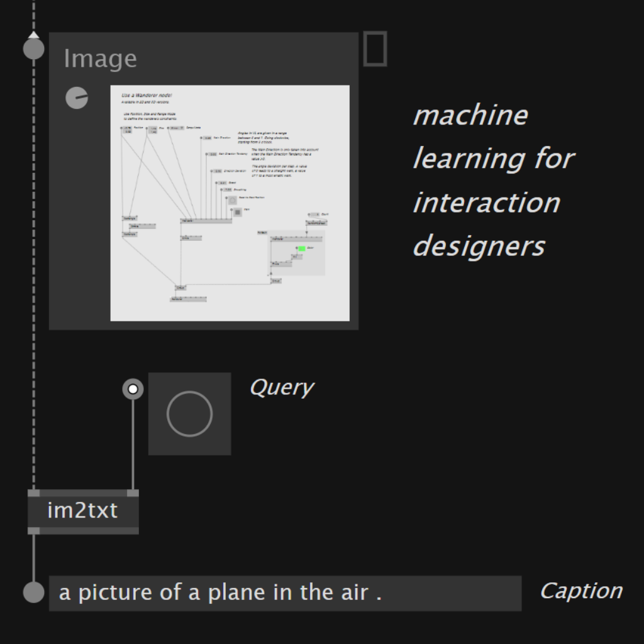Screen dimensions: 644x644
Task: Click the "Query" label
Action: (x=282, y=387)
